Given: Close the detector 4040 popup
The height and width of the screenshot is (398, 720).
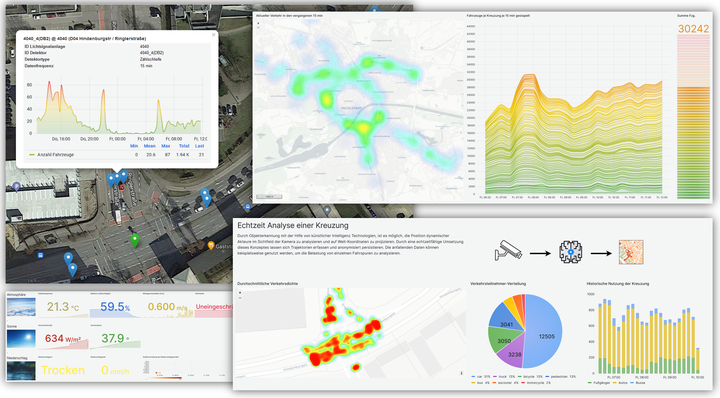Looking at the screenshot, I should click(x=213, y=35).
